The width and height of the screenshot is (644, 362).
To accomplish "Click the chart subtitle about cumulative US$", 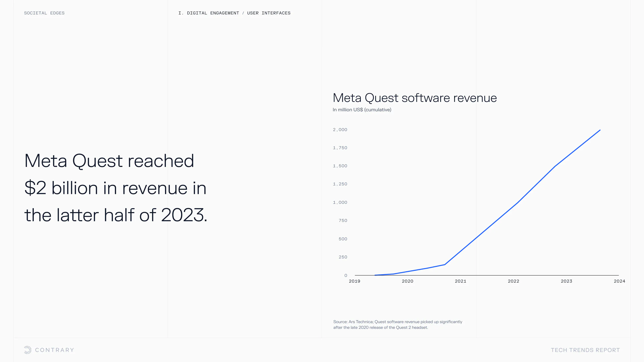I will click(362, 110).
